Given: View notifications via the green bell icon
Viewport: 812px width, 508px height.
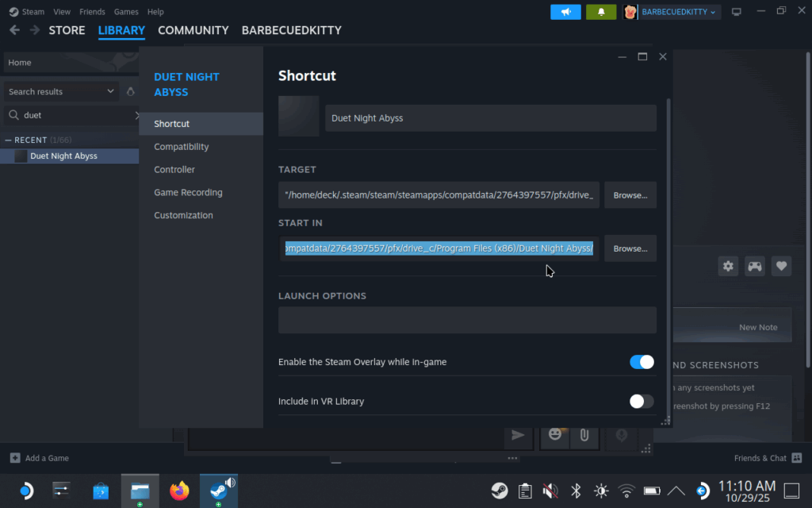Looking at the screenshot, I should coord(600,12).
